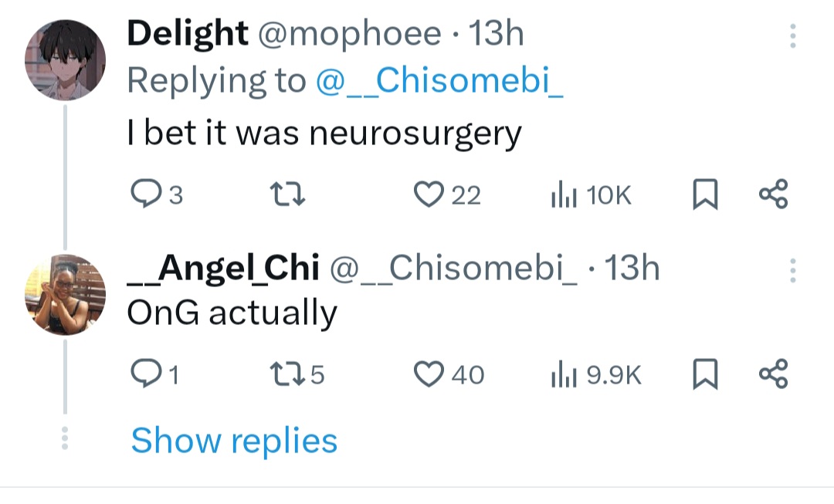The height and width of the screenshot is (504, 834).
Task: Retweet Delight's neurosurgery tweet
Action: (292, 195)
